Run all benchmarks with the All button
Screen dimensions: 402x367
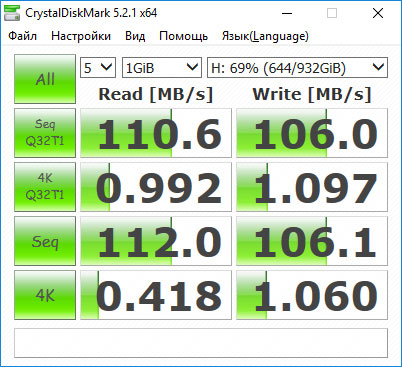(45, 79)
